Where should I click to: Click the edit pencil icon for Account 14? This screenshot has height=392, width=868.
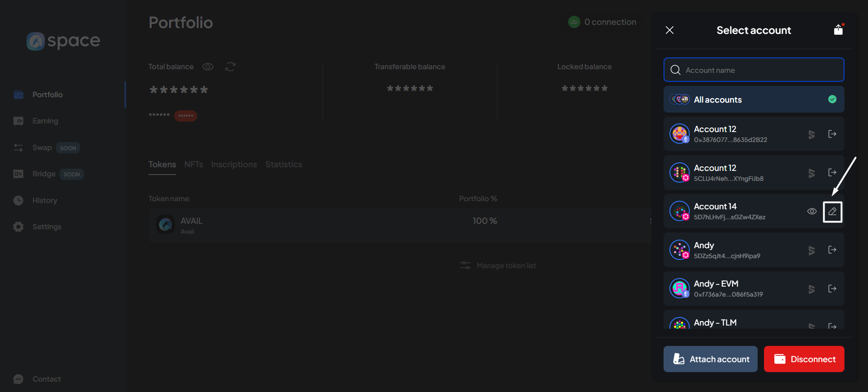tap(832, 212)
